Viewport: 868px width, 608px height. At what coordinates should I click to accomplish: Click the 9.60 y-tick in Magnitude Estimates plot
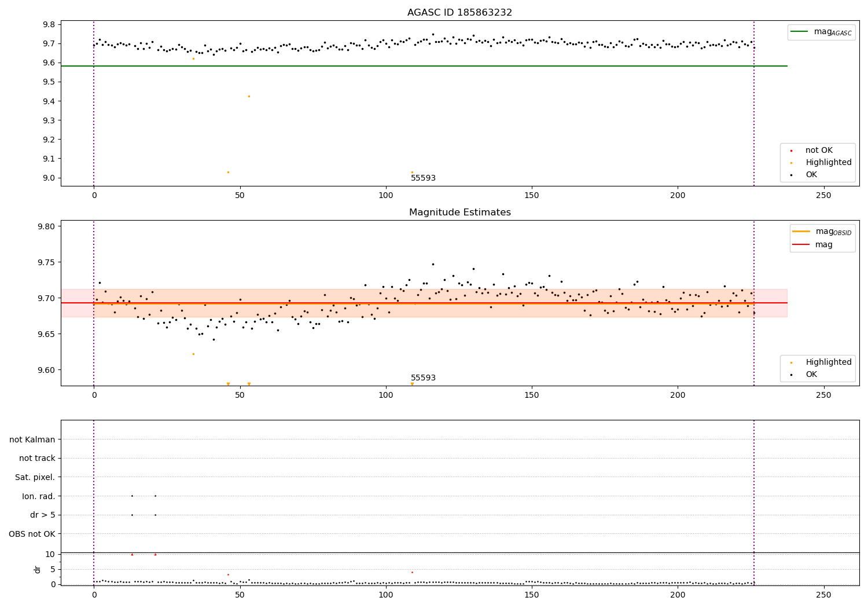coord(46,370)
